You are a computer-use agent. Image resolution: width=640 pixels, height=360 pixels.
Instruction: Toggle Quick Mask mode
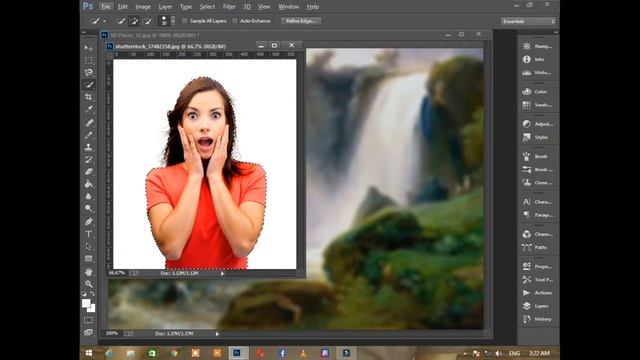pyautogui.click(x=89, y=320)
